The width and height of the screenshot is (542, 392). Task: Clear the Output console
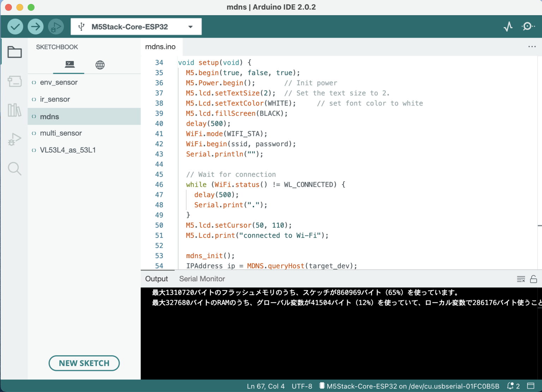point(520,279)
